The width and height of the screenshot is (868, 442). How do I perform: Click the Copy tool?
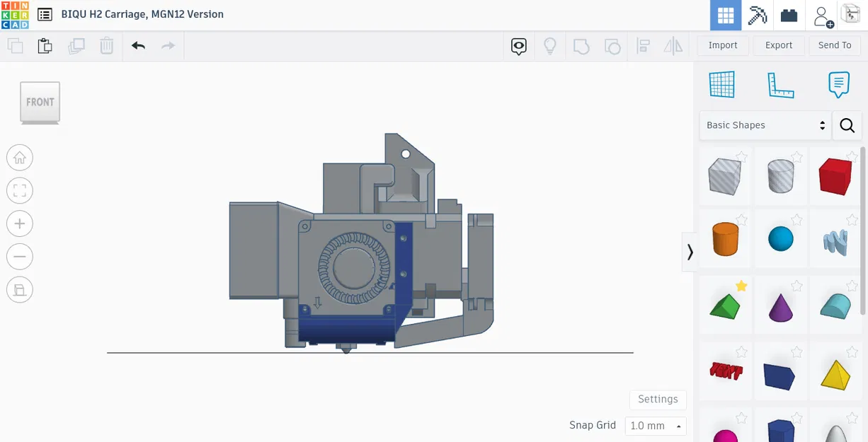click(15, 47)
